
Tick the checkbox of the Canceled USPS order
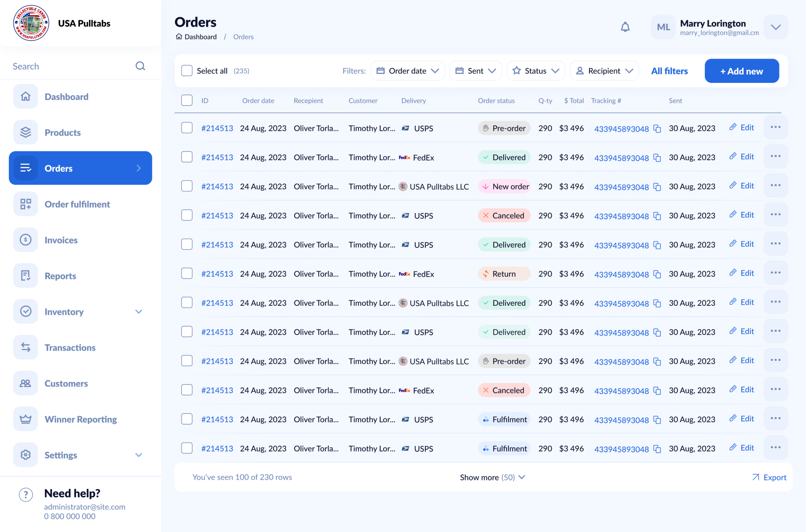point(186,215)
